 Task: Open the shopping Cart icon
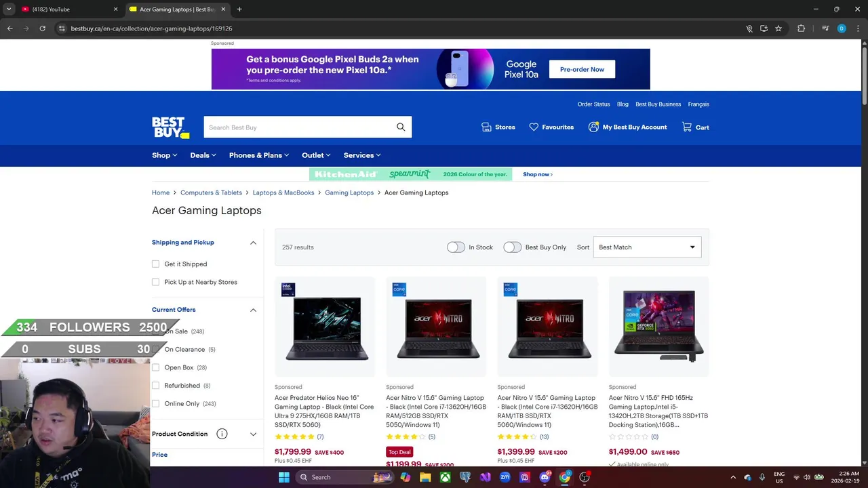pos(687,127)
